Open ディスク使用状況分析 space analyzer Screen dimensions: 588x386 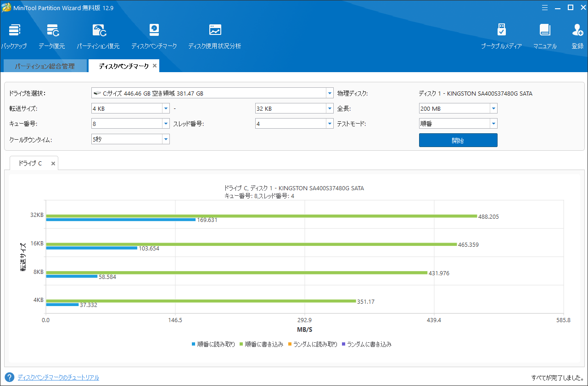(215, 36)
